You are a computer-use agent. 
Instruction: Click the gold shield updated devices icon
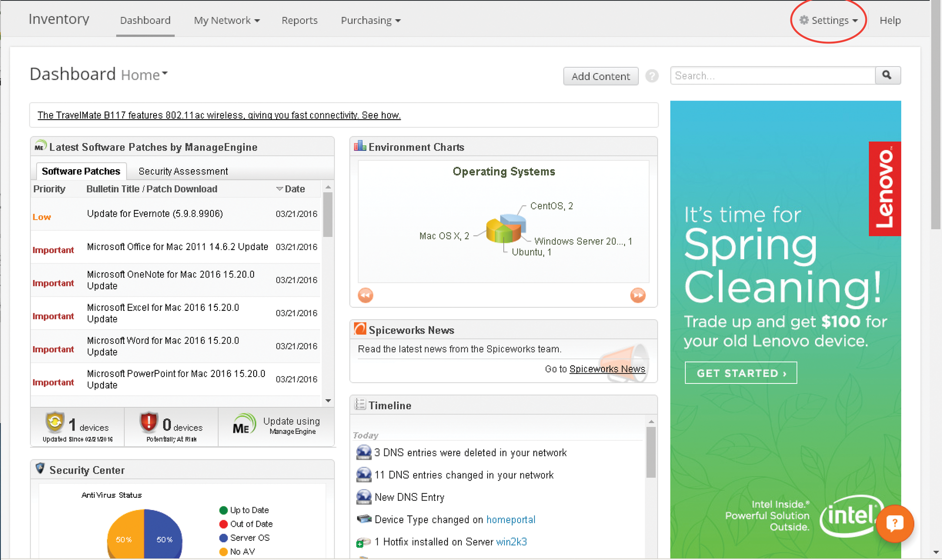click(x=55, y=422)
